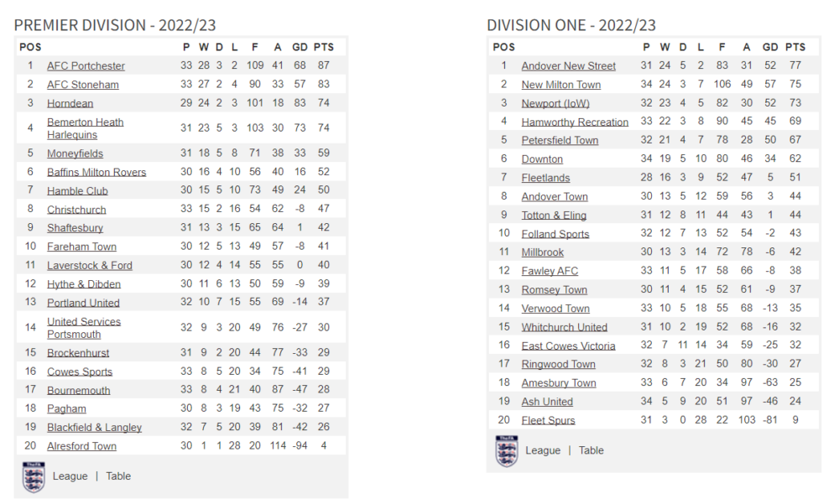Click League Table text under Premier Division
This screenshot has width=839, height=504.
[x=91, y=476]
